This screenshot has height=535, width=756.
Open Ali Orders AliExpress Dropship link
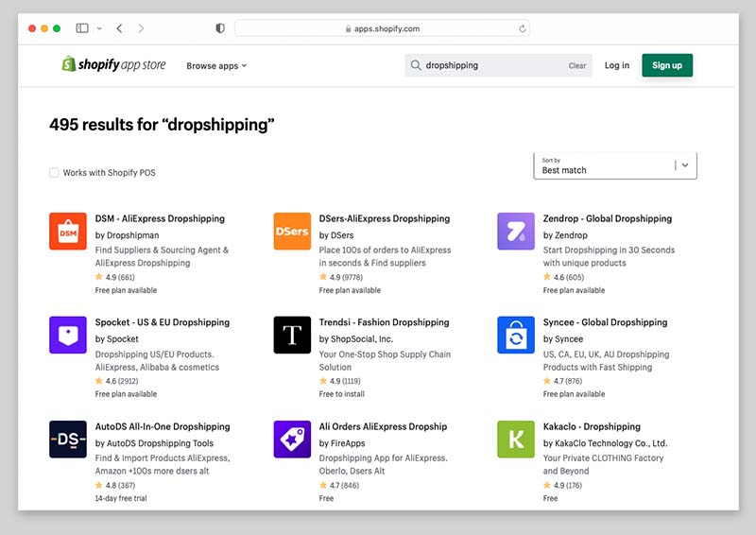[x=383, y=426]
